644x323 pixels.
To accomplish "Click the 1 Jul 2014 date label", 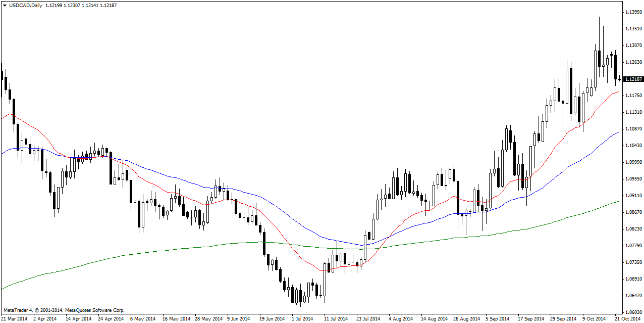I will click(302, 319).
